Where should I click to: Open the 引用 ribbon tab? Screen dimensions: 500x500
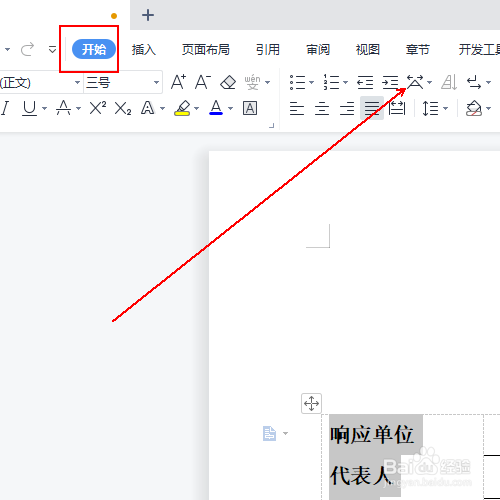(268, 50)
